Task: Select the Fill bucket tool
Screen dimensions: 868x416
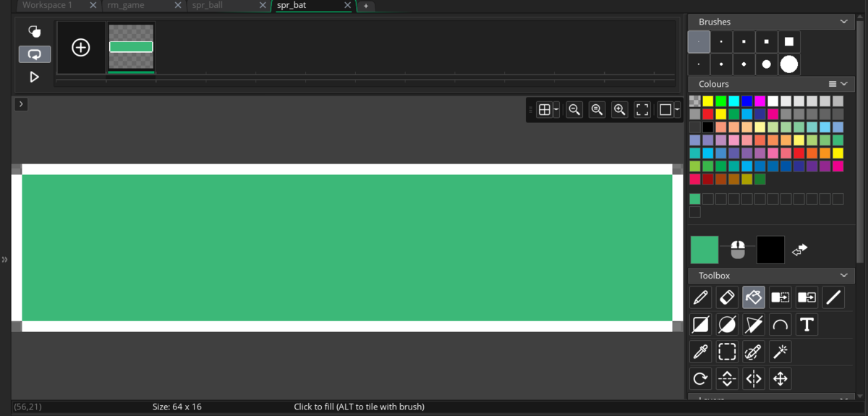Action: (754, 297)
